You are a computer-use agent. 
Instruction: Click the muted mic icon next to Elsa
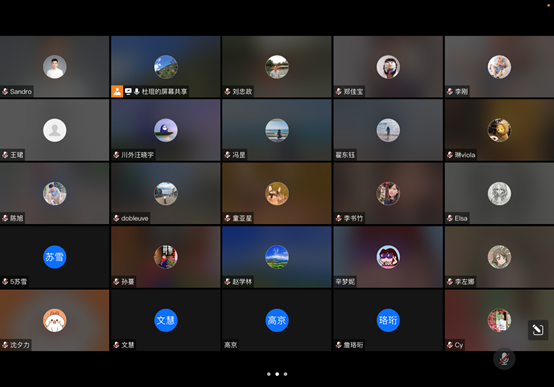point(450,218)
